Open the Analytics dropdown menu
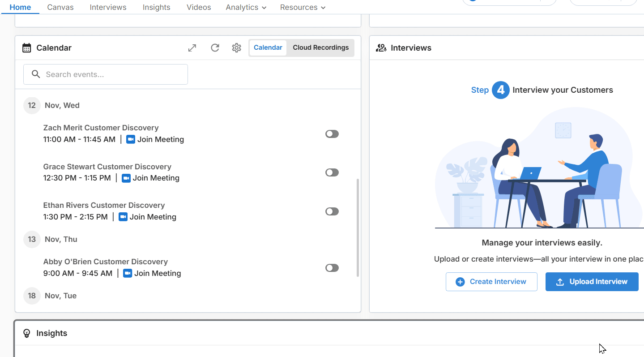Viewport: 644px width, 357px height. [x=246, y=7]
